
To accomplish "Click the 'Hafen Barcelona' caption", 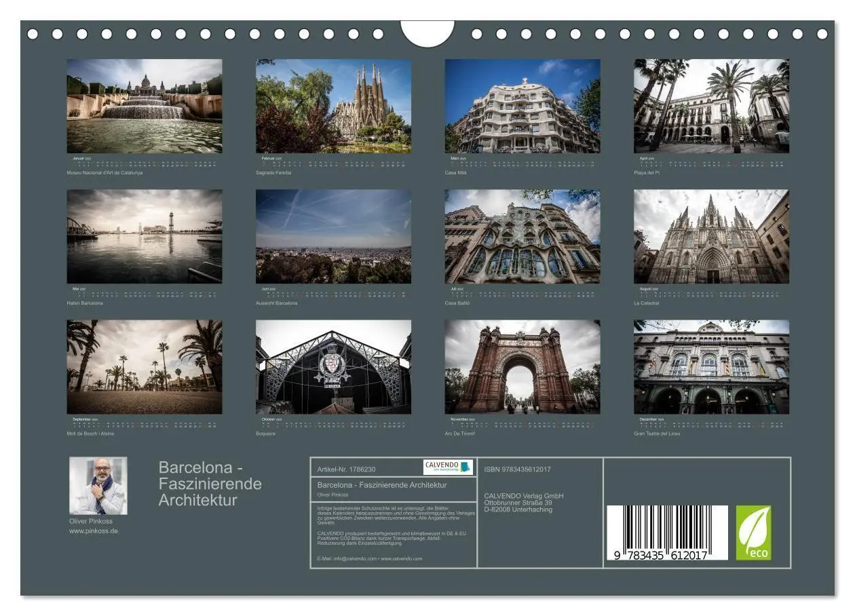I will 85,303.
